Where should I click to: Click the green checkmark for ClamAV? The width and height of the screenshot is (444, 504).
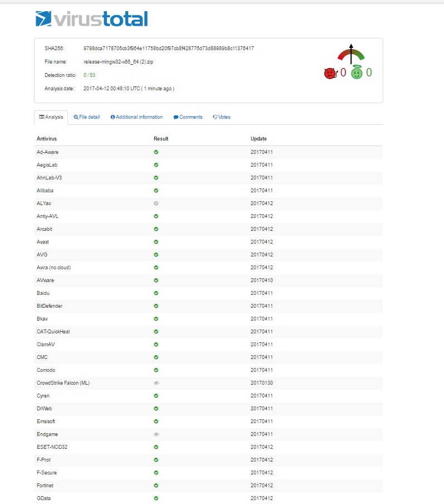pyautogui.click(x=156, y=345)
